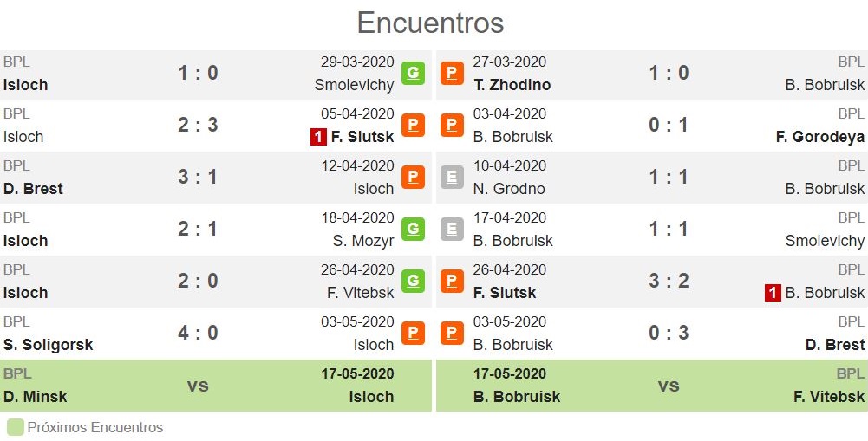This screenshot has width=868, height=441.
Task: Click the F. Vitebsk team in upcoming match
Action: click(x=829, y=397)
